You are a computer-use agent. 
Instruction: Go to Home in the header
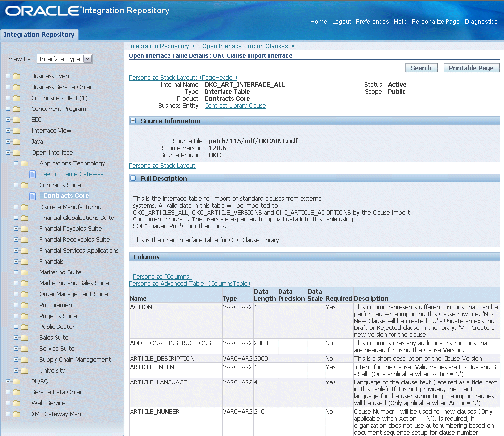pyautogui.click(x=318, y=21)
